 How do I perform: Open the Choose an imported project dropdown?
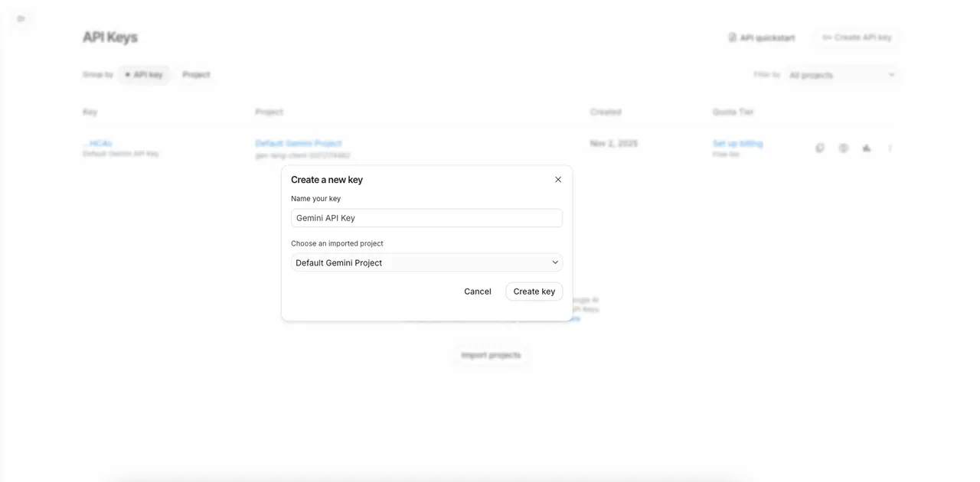pyautogui.click(x=426, y=262)
